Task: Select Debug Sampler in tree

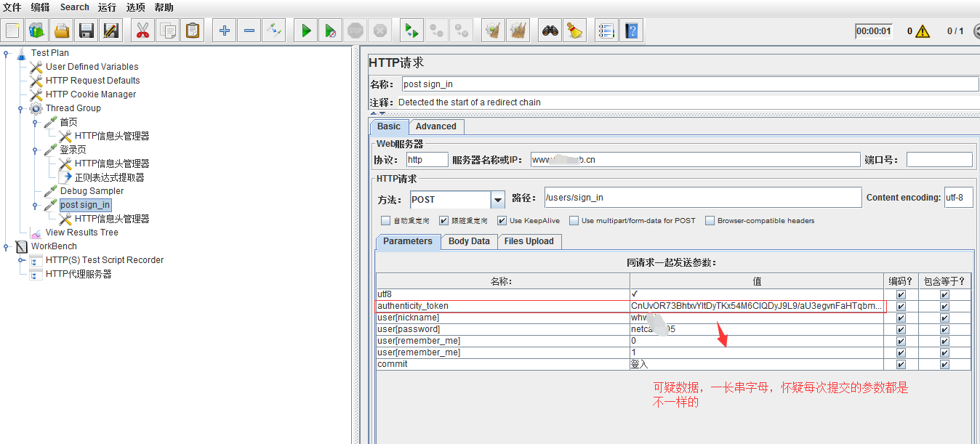Action: pos(92,191)
